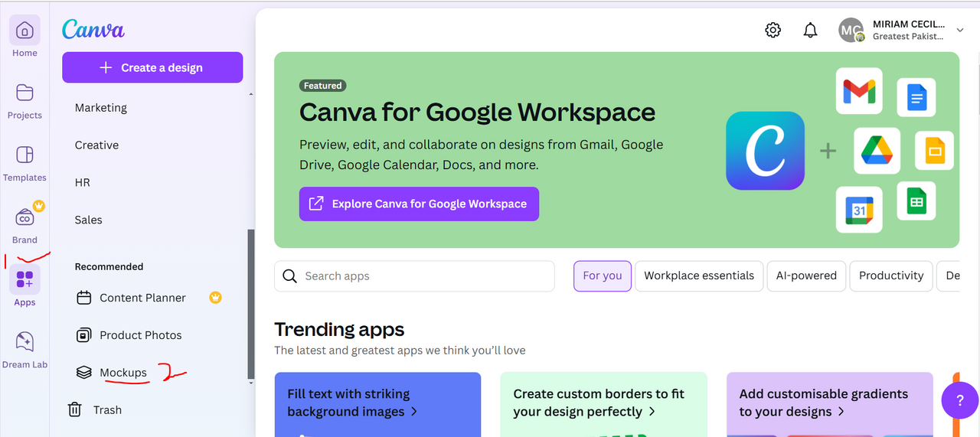Image resolution: width=980 pixels, height=437 pixels.
Task: Select the Workplace essentials tab
Action: click(x=699, y=276)
